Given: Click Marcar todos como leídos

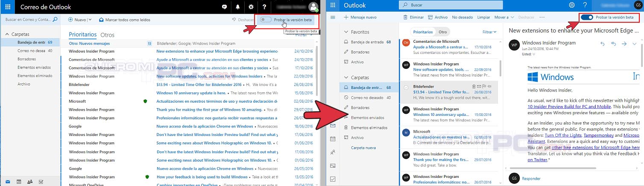Looking at the screenshot, I should pos(125,20).
